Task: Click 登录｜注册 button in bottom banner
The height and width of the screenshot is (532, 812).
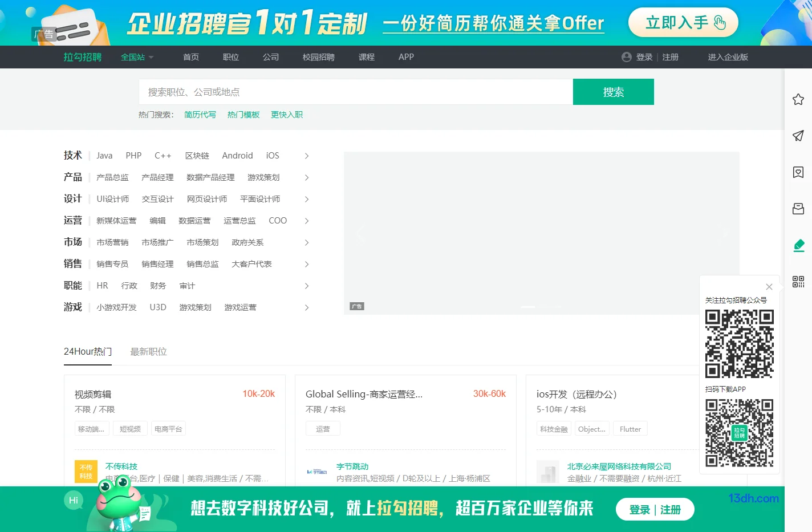Action: tap(655, 509)
